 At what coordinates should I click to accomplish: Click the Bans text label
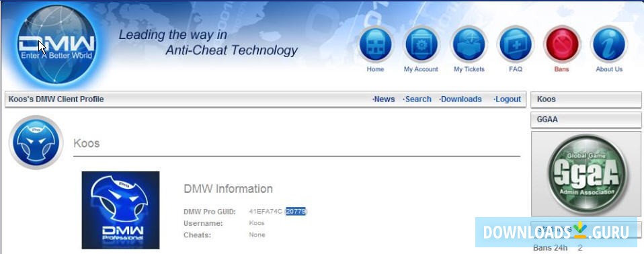[x=561, y=69]
